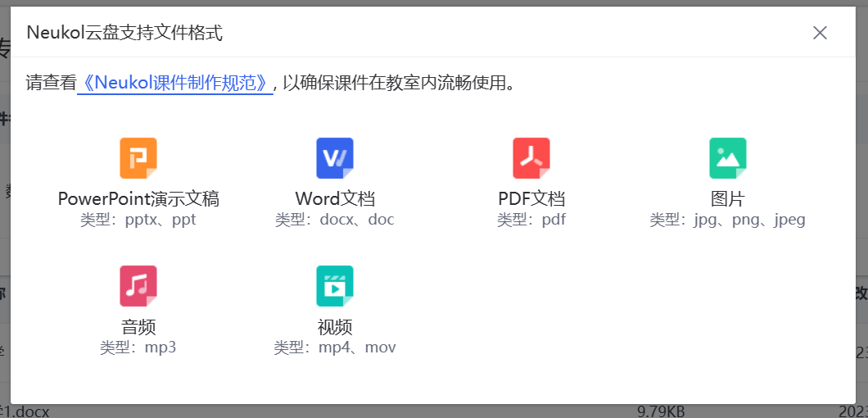Click the green image file icon
Viewport: 868px width, 418px height.
tap(728, 158)
